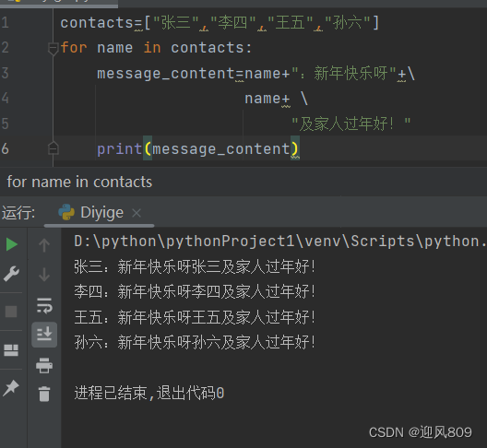The height and width of the screenshot is (448, 487).
Task: Click the 'for' keyword on line 2
Action: point(74,48)
